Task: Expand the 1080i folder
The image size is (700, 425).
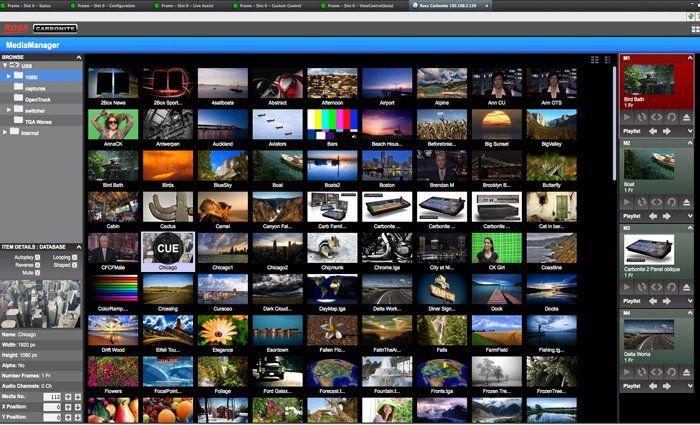Action: [8, 77]
